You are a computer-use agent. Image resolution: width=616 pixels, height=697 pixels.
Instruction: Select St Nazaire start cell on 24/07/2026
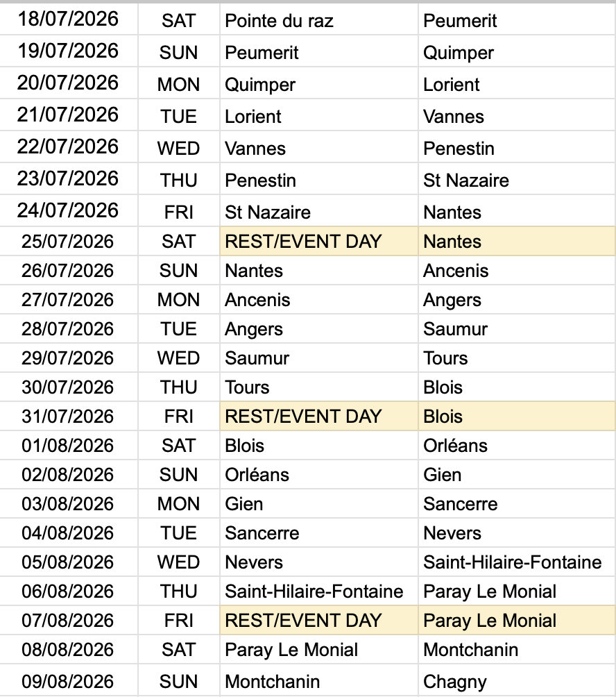coord(319,212)
